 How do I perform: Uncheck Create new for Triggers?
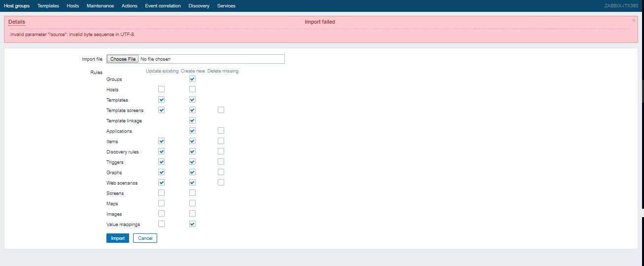coord(192,162)
